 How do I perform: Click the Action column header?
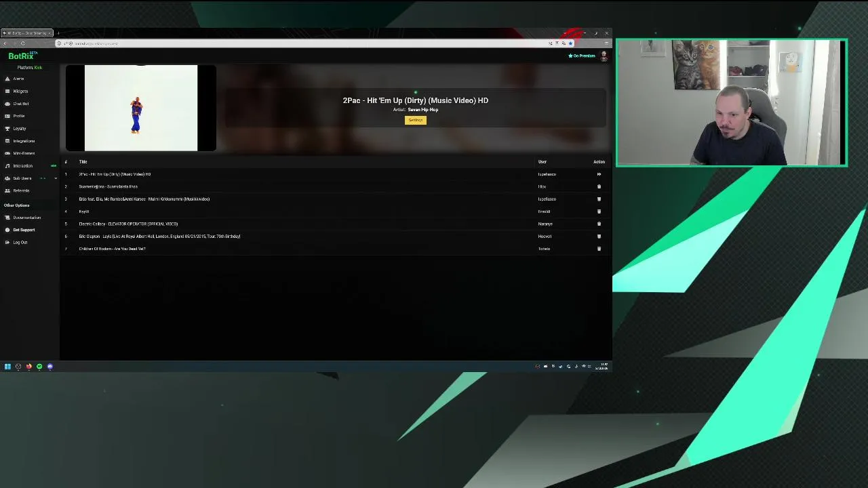(x=599, y=162)
